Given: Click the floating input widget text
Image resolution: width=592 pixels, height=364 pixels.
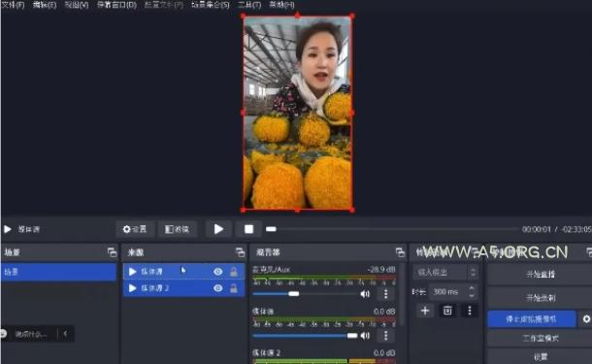Looking at the screenshot, I should 31,334.
